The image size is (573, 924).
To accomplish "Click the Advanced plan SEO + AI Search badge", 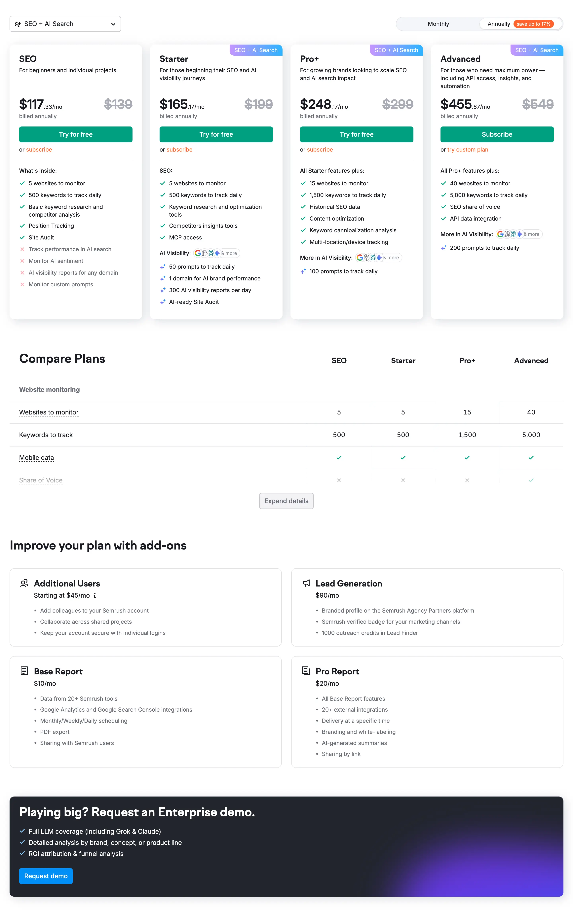I will click(x=537, y=50).
